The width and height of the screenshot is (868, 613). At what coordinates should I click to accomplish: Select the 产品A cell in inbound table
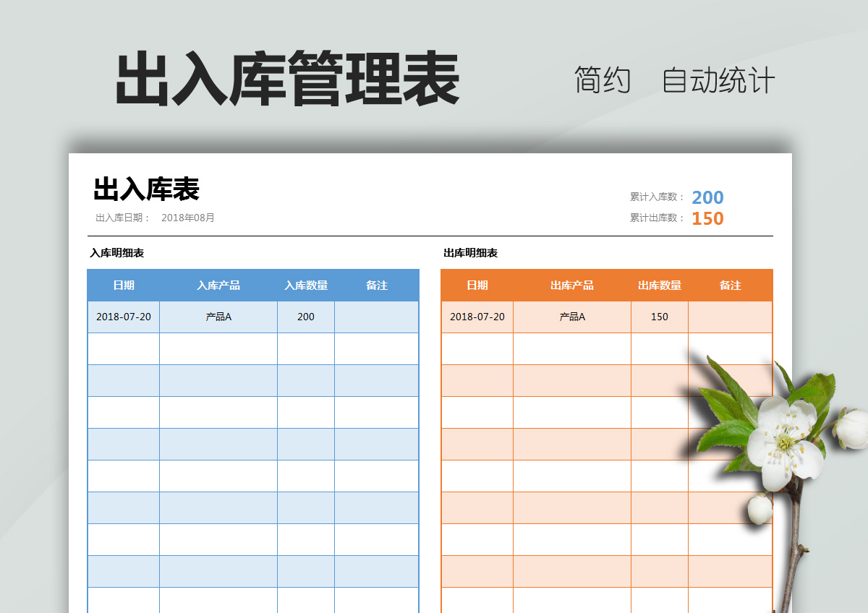click(218, 317)
